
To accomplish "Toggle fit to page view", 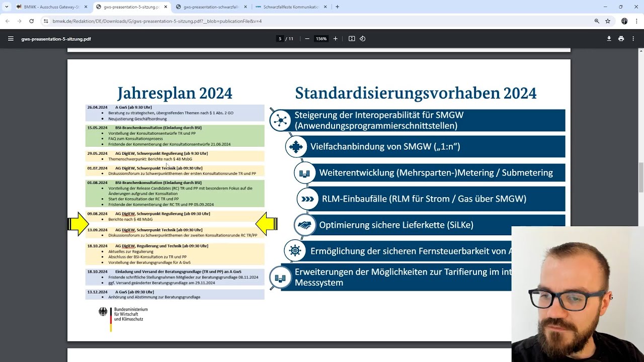I will [x=352, y=39].
